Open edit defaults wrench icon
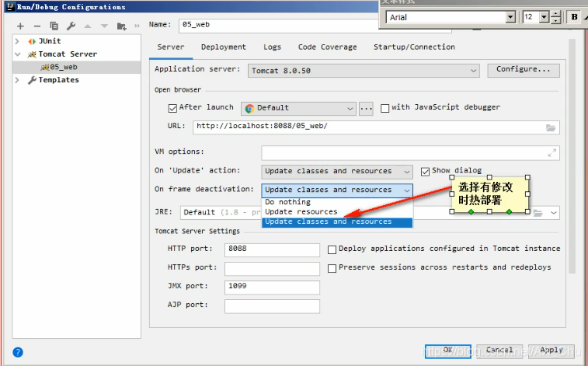 71,26
